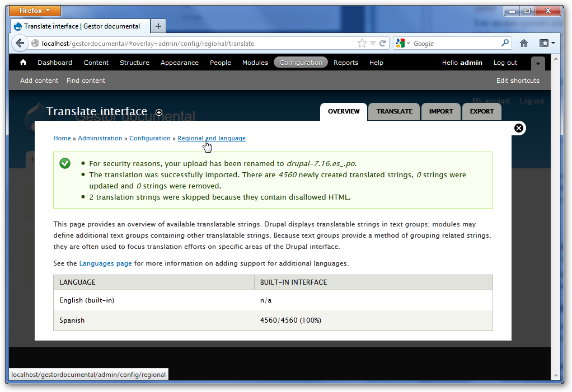The height and width of the screenshot is (392, 572).
Task: Close the admin overlay with the X icon
Action: click(518, 127)
